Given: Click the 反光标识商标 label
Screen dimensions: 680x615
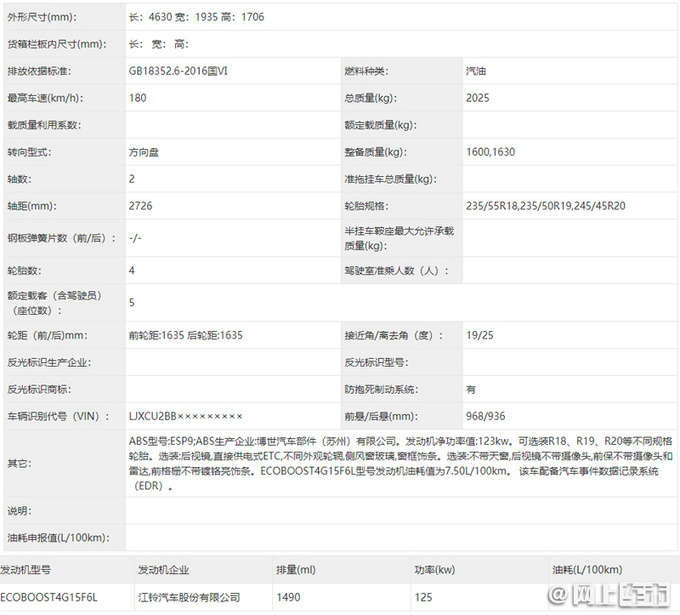Looking at the screenshot, I should coord(39,389).
